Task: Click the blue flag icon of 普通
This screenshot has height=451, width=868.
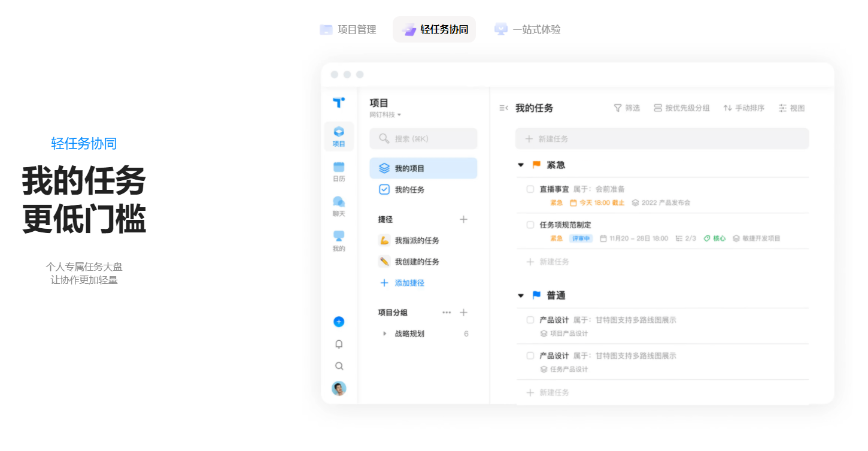Action: click(536, 295)
